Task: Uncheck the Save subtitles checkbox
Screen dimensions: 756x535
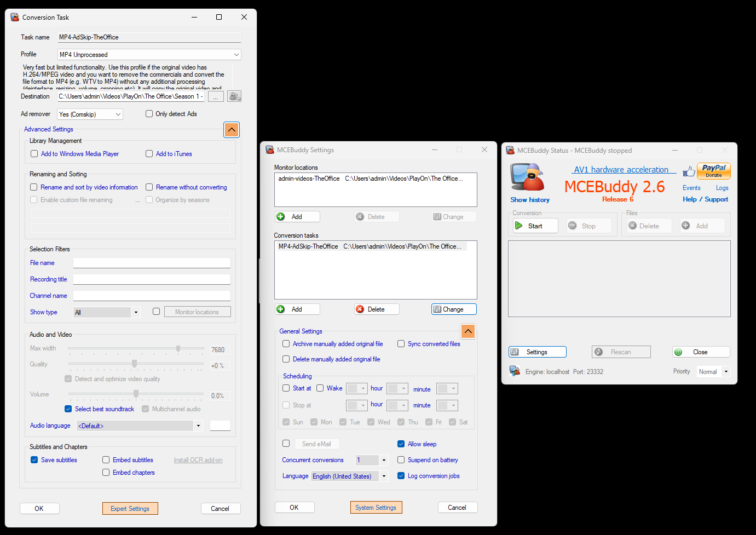Action: click(x=34, y=460)
